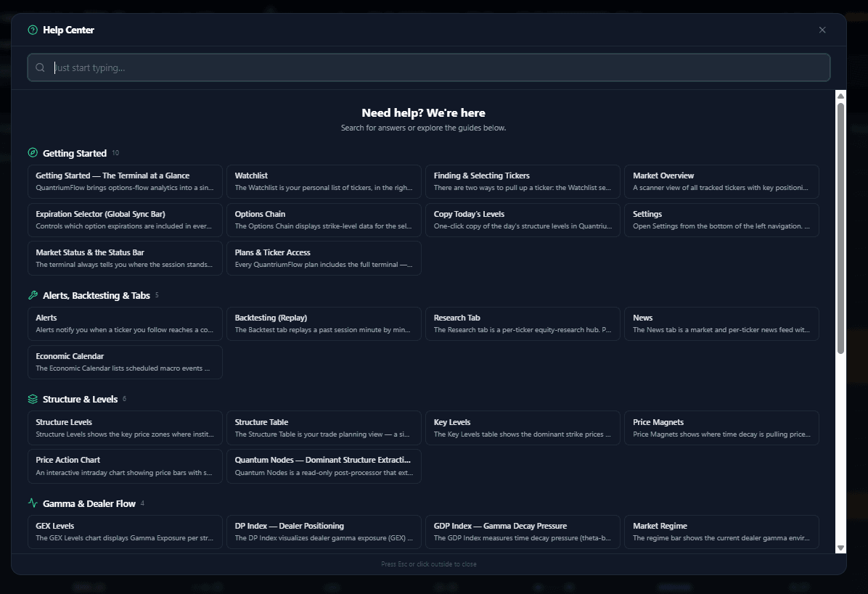Open the Alerts help article
Screen dimensions: 868x594
click(125, 323)
